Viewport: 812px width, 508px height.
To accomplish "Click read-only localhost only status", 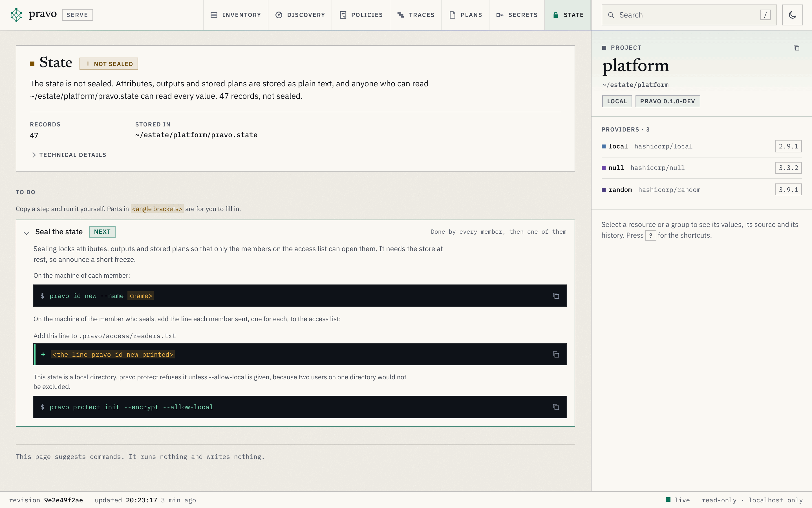I will (x=752, y=500).
